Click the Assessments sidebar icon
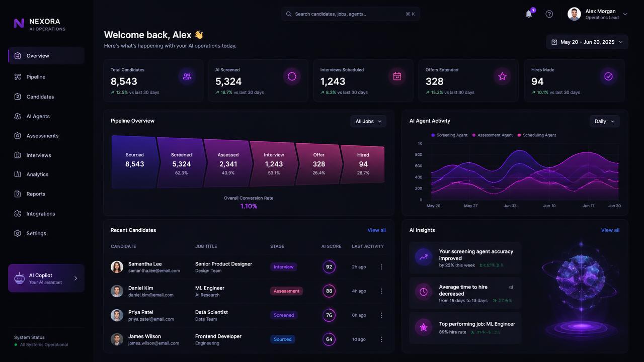Viewport: 644px width, 362px height. coord(18,136)
